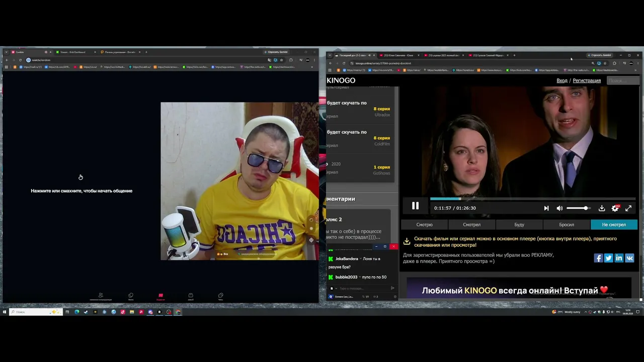
Task: Share the page on Facebook
Action: point(598,258)
